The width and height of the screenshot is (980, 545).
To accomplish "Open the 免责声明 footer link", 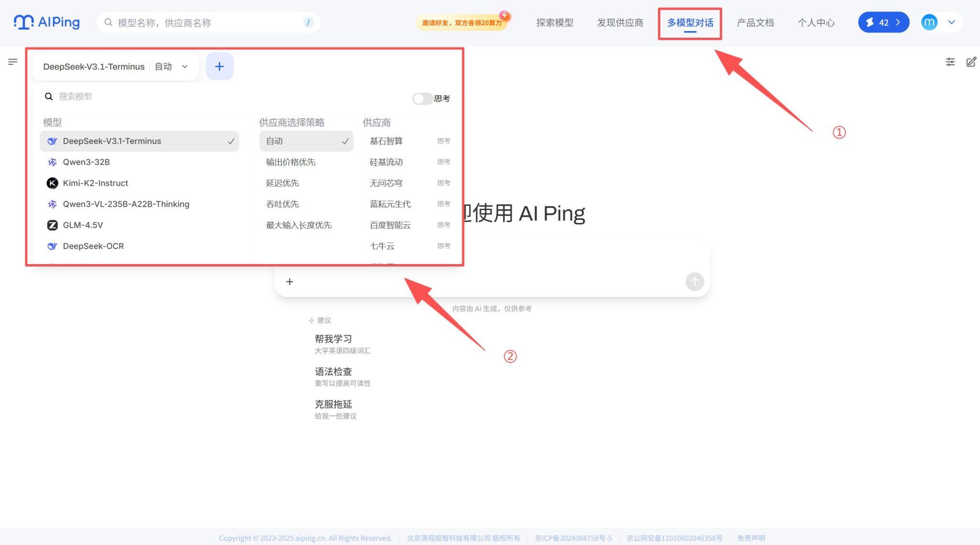I will tap(751, 538).
